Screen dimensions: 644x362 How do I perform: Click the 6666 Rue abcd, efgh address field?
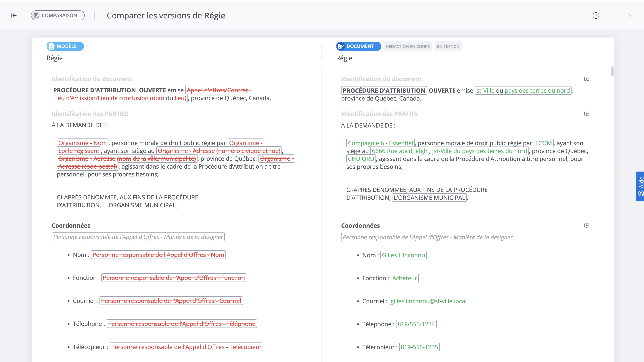[x=400, y=151]
